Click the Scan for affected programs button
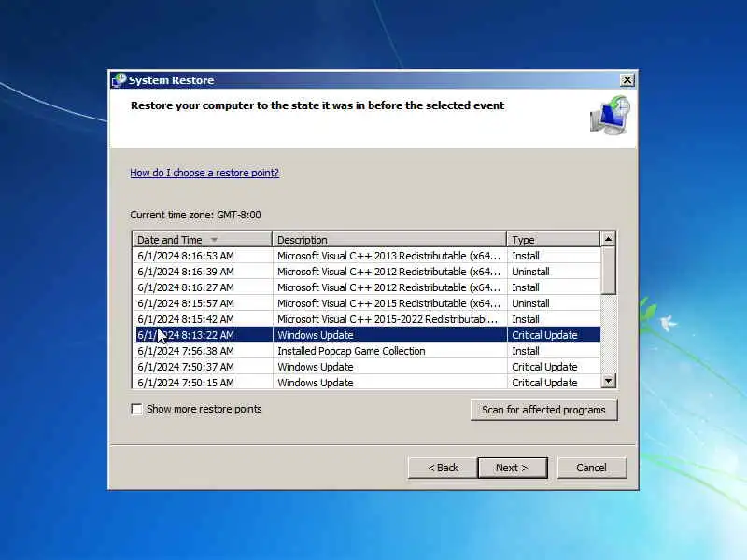This screenshot has height=560, width=747. 543,410
